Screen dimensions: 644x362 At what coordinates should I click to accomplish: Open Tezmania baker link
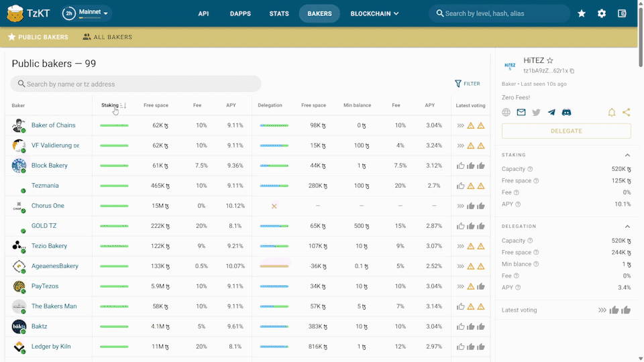pos(45,186)
